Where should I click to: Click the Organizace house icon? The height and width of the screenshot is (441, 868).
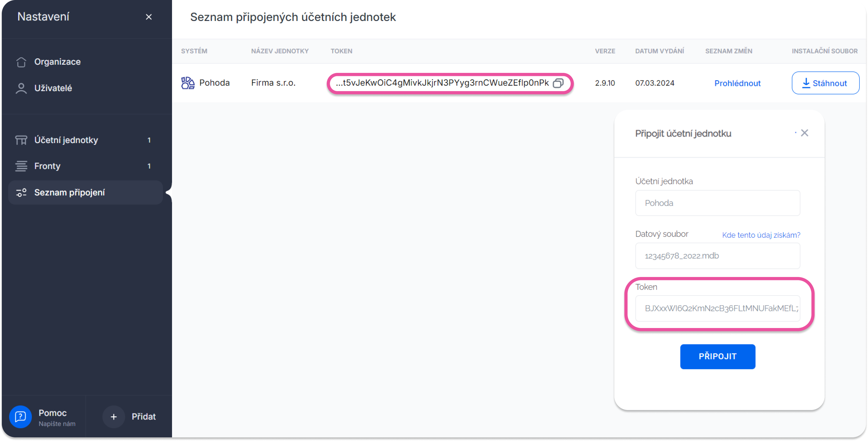click(21, 62)
